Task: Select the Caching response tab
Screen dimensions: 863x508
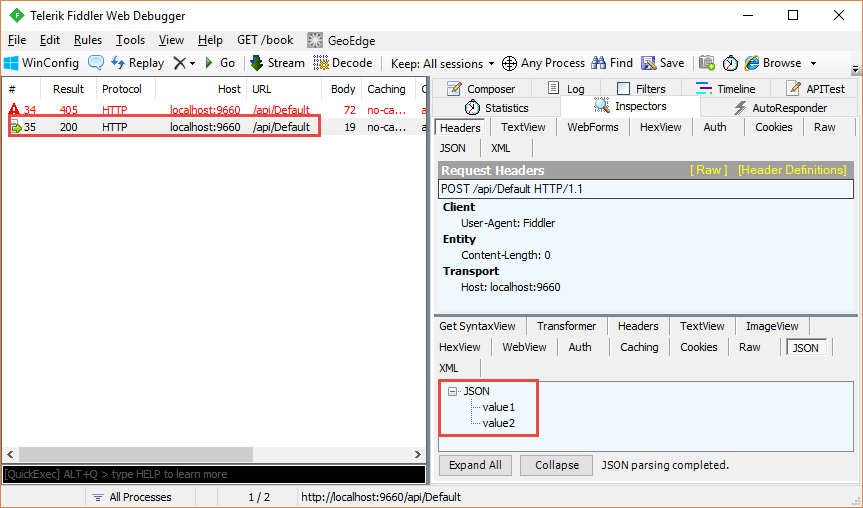Action: (x=639, y=347)
